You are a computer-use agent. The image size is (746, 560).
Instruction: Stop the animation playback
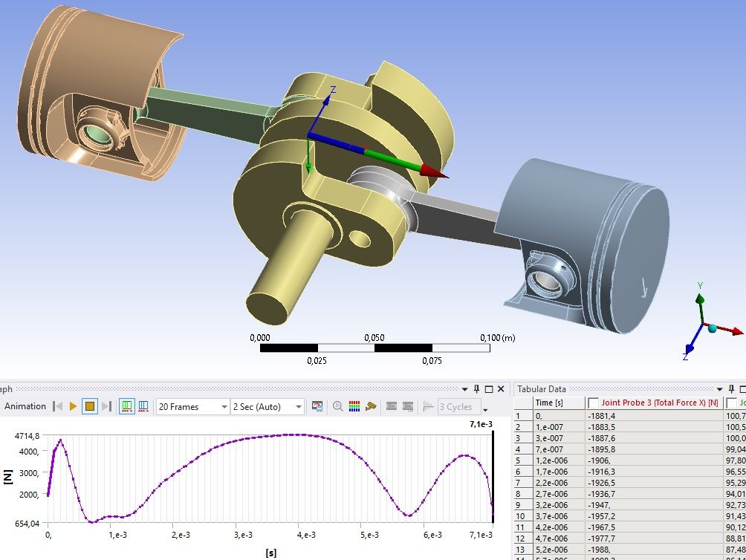tap(89, 406)
